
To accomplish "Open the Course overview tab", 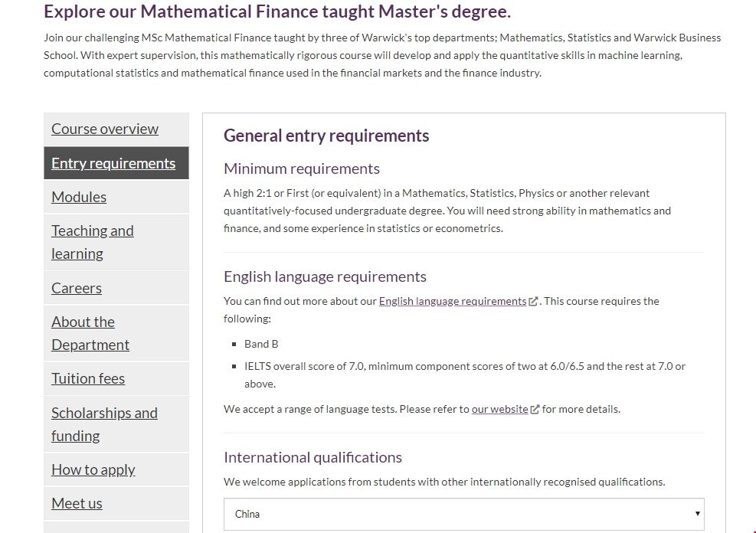I will tap(105, 129).
